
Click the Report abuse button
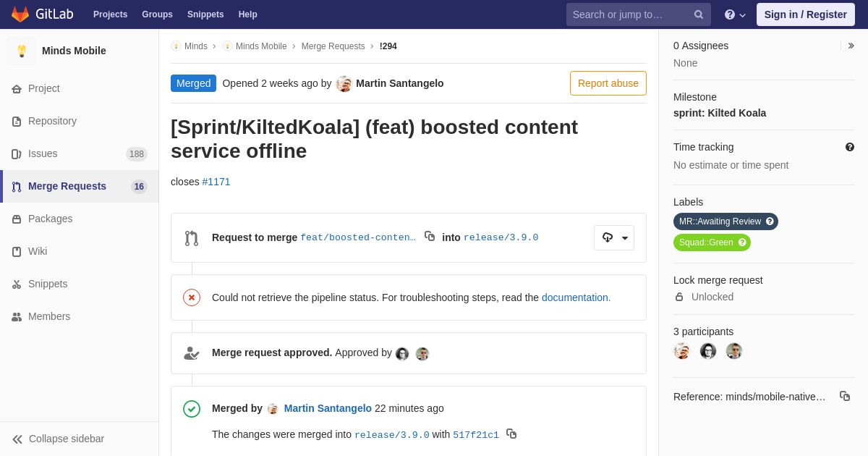click(608, 83)
